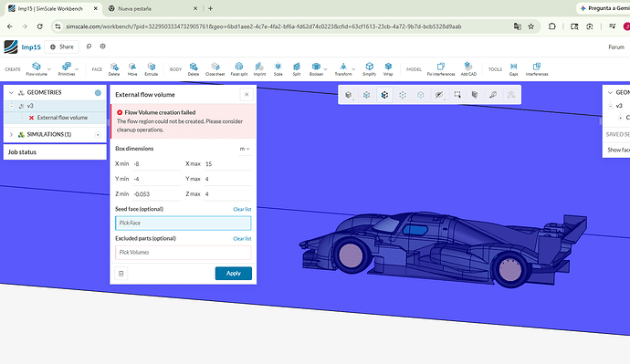Close the External flow volume panel

pyautogui.click(x=247, y=95)
